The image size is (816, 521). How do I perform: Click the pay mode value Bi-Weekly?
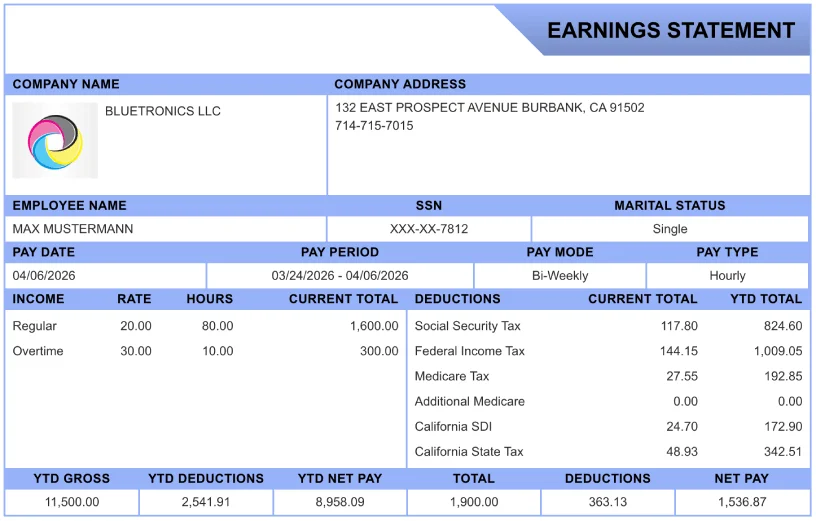click(560, 276)
